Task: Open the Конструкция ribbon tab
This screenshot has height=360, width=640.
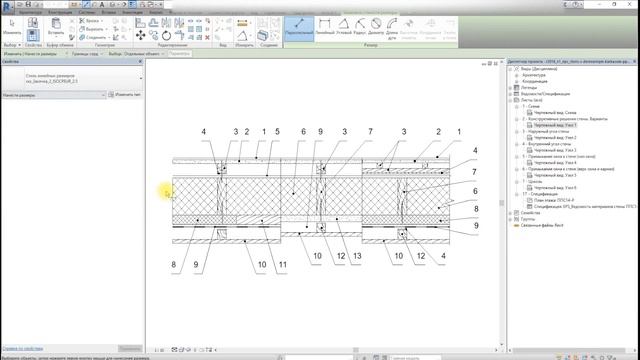Action: tap(60, 12)
